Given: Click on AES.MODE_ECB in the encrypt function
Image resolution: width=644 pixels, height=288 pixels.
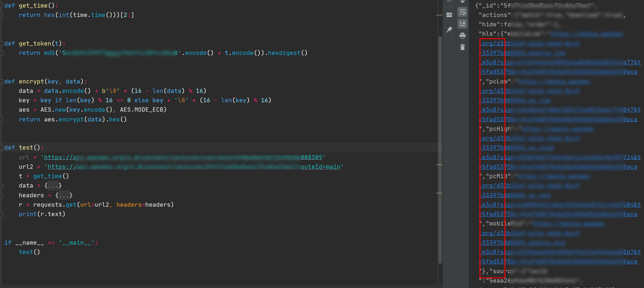Looking at the screenshot, I should pyautogui.click(x=143, y=110).
